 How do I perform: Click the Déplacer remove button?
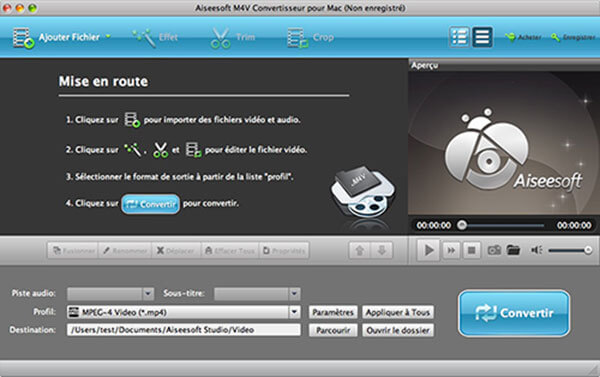pyautogui.click(x=176, y=251)
